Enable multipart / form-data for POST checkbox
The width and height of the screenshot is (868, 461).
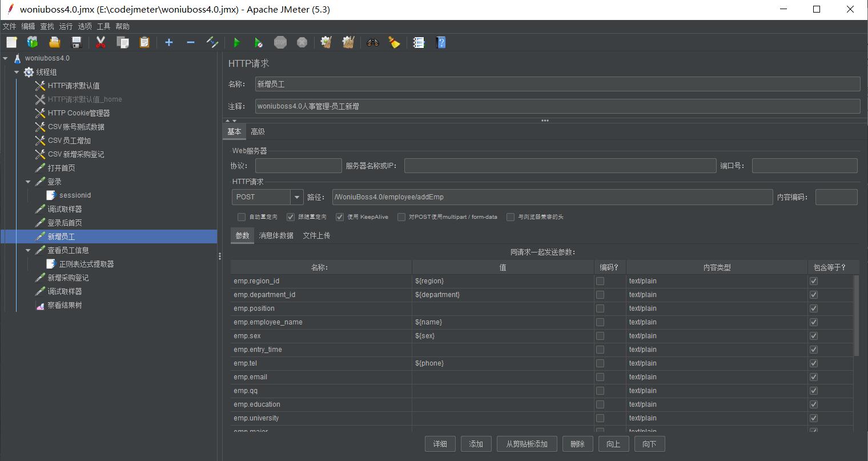point(401,217)
